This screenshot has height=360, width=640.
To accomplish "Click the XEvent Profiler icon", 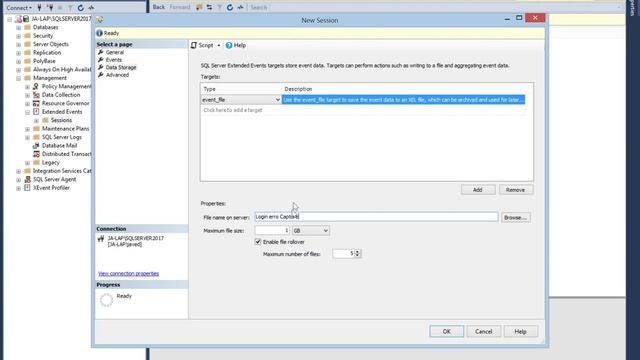I will click(x=27, y=188).
